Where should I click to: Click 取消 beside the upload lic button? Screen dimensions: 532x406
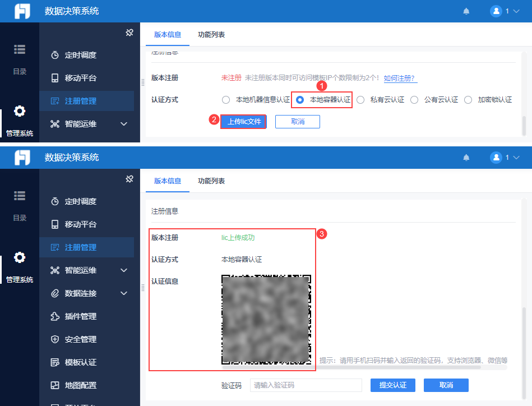[x=298, y=122]
